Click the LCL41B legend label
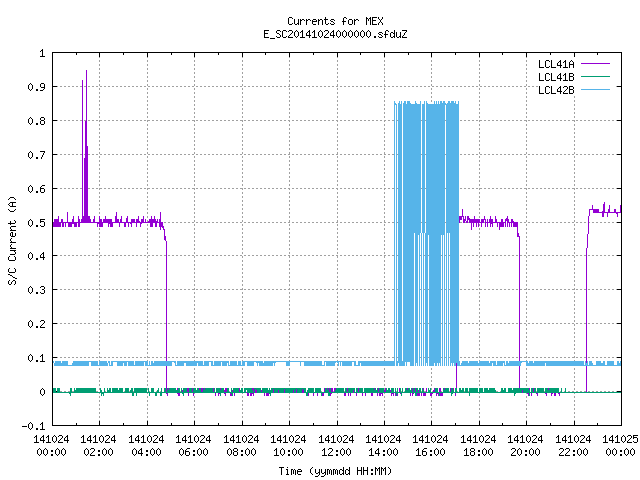 tap(556, 77)
